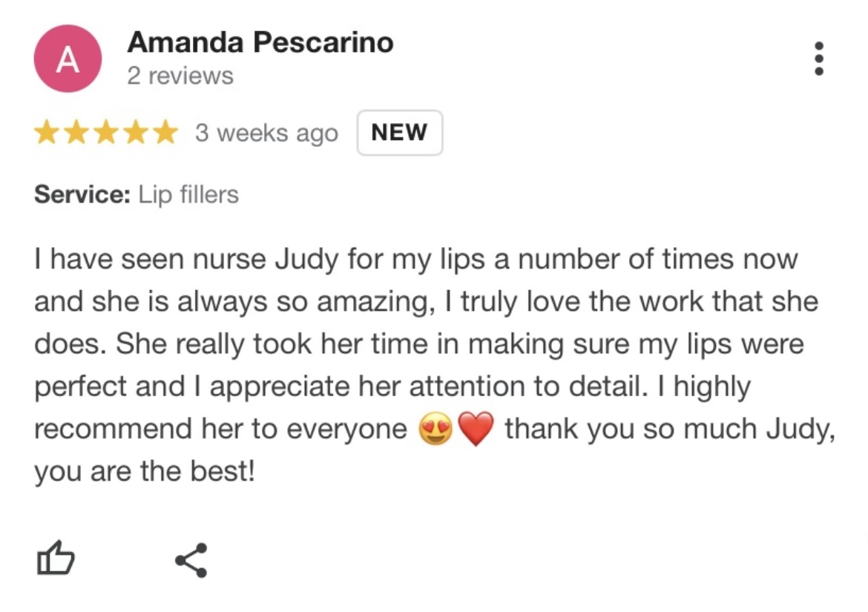Click the "Service:" label

[82, 194]
